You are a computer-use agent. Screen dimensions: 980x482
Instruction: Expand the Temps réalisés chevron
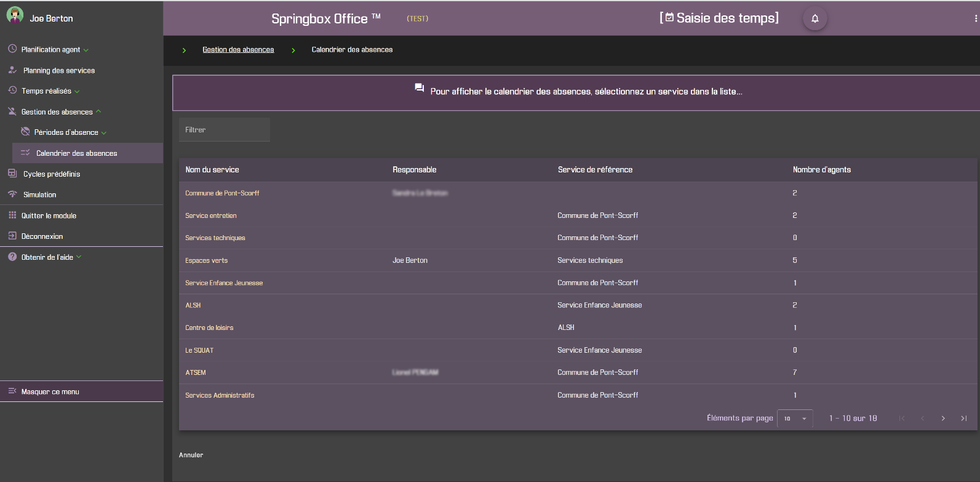(x=77, y=91)
